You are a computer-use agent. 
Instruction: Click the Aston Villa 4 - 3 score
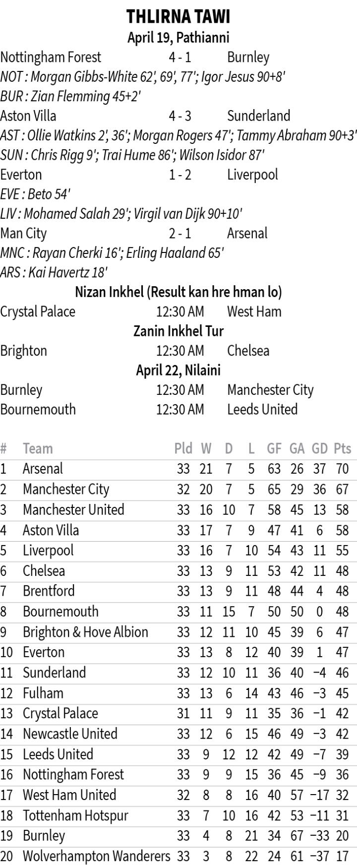click(x=179, y=116)
